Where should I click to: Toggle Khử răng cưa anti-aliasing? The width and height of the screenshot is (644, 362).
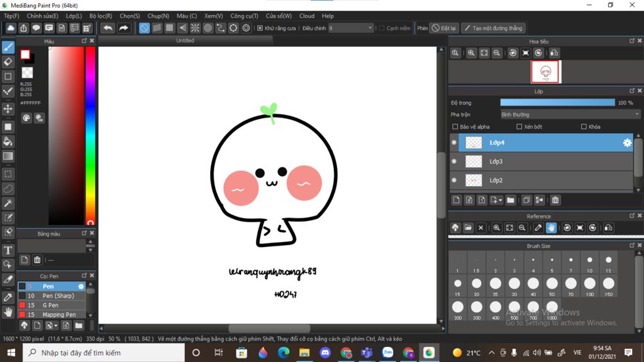point(260,28)
